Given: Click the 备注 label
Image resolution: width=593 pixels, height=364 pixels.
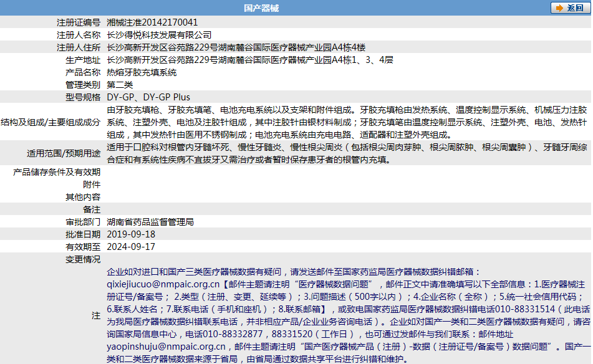Looking at the screenshot, I should [92, 209].
